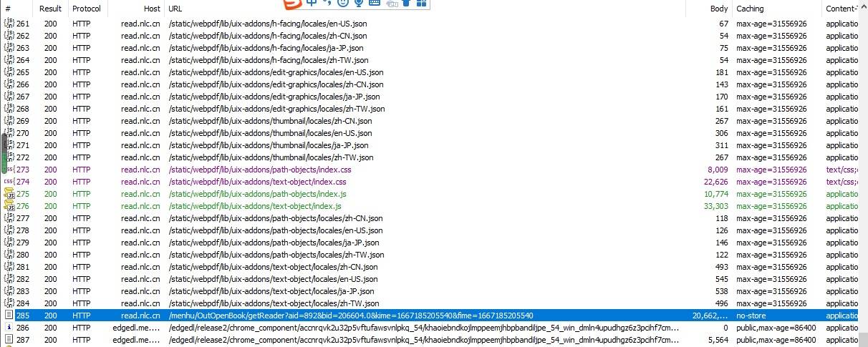Click the CSS icon of session 274
Viewport: 868px width, 347px height.
pyautogui.click(x=9, y=182)
